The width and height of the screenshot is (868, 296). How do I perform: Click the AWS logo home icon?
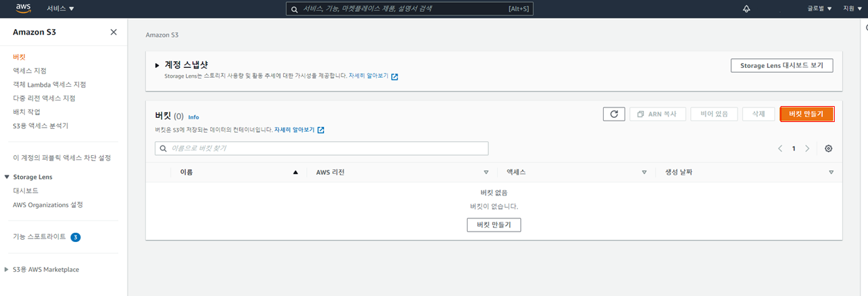coord(23,8)
